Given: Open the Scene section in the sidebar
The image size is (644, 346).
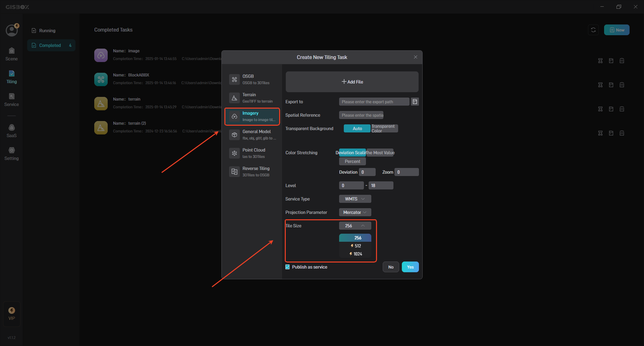Looking at the screenshot, I should [x=11, y=54].
